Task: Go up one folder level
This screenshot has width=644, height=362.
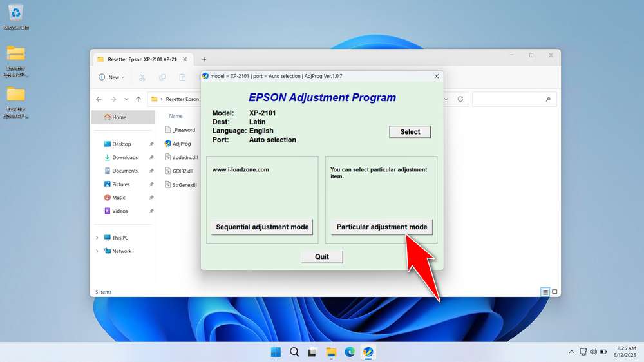Action: (x=138, y=99)
